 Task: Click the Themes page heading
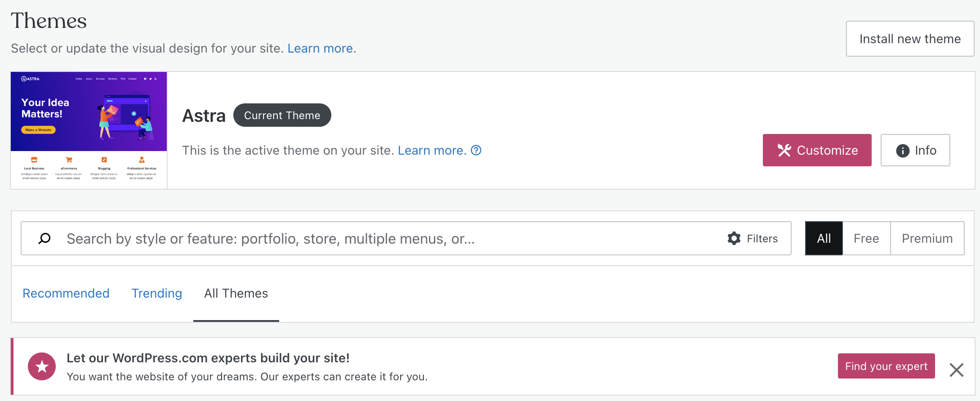coord(49,21)
